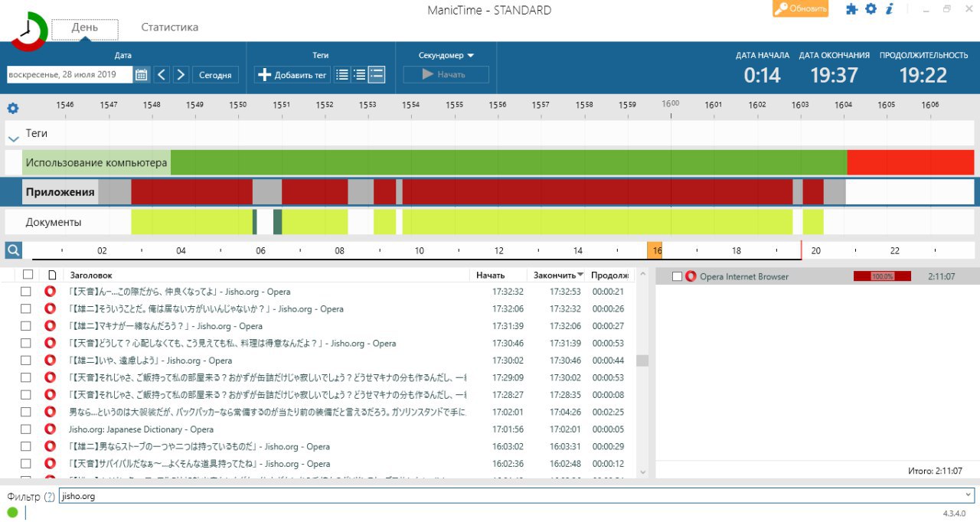Select the Приложения timeline row label

pos(60,192)
